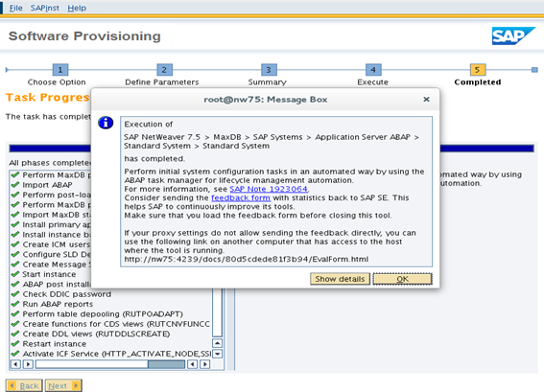Click the SAP logo
The height and width of the screenshot is (392, 544).
click(513, 36)
